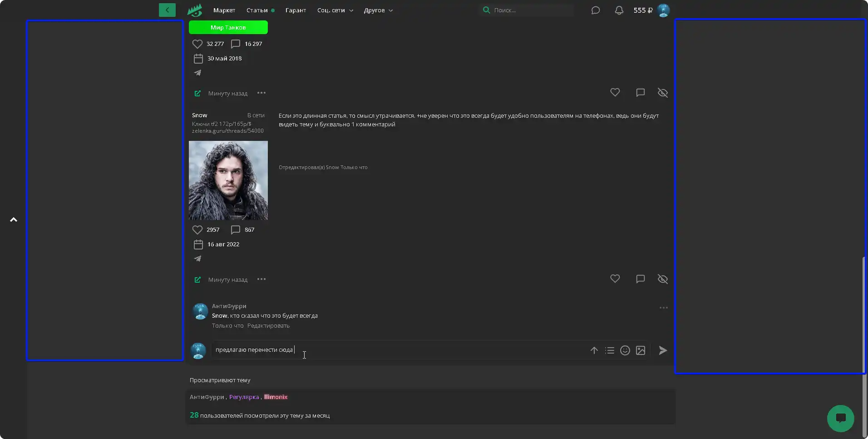Image resolution: width=868 pixels, height=439 pixels.
Task: Expand the Другое dropdown
Action: point(378,10)
